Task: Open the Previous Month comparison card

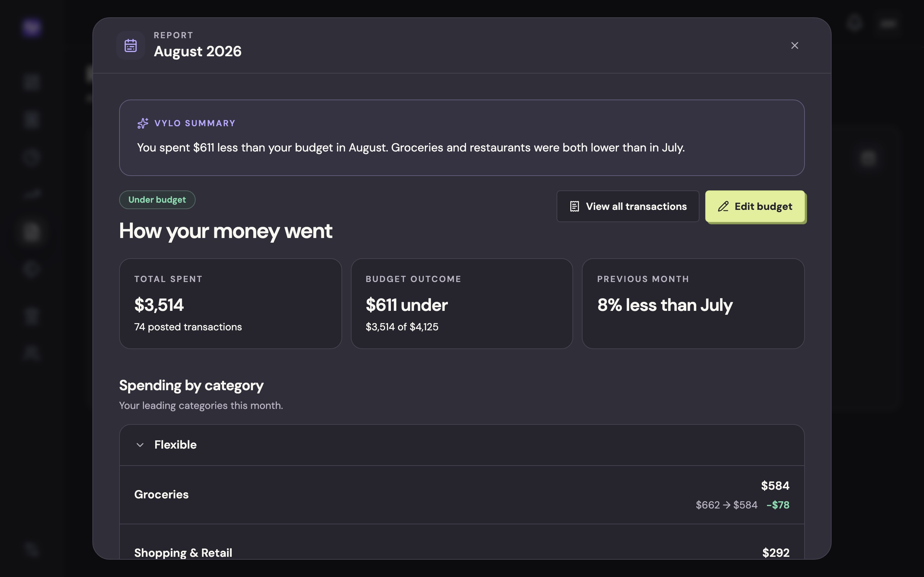Action: pos(693,303)
